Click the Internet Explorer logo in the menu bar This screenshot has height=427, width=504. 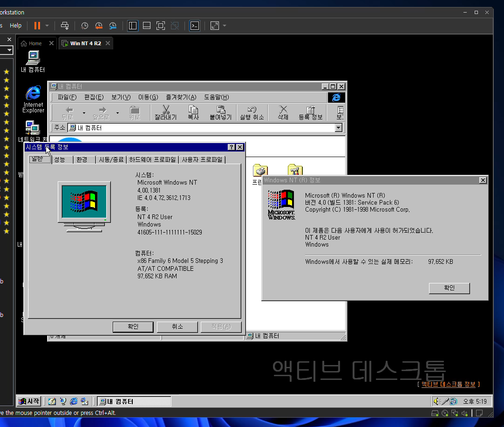point(336,97)
